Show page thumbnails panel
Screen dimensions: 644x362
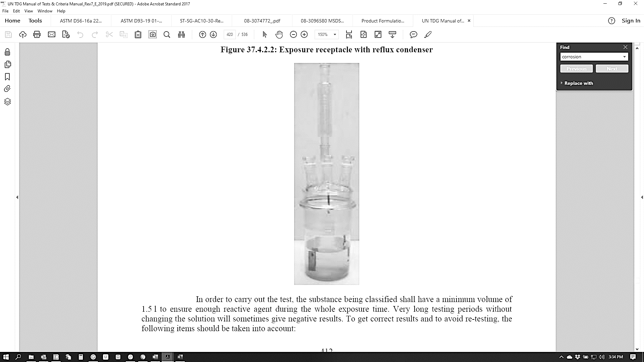(7, 64)
